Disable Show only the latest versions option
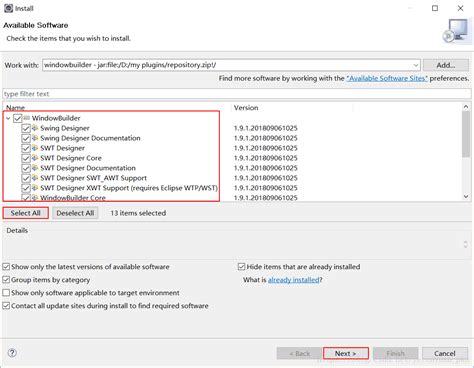Image resolution: width=474 pixels, height=368 pixels. pyautogui.click(x=6, y=267)
